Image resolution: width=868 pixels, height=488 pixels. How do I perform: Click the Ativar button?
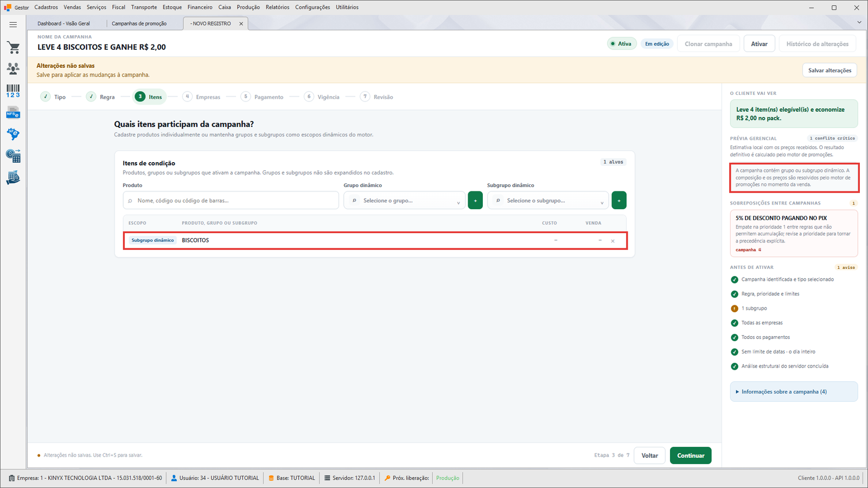(759, 44)
